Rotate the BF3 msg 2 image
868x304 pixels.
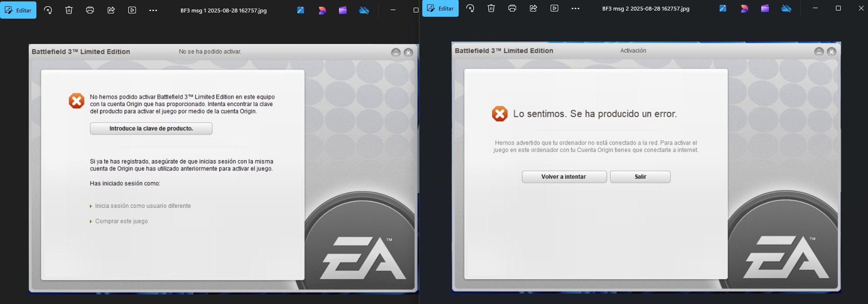[470, 8]
